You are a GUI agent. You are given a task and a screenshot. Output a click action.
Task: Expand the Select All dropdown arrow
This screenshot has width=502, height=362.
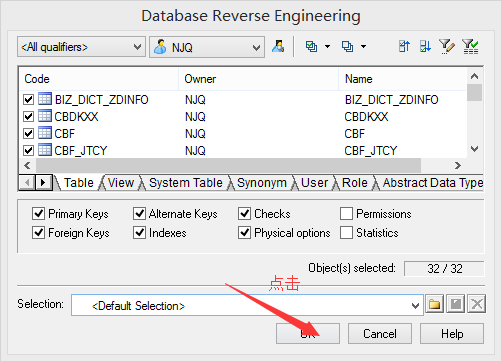(x=328, y=47)
